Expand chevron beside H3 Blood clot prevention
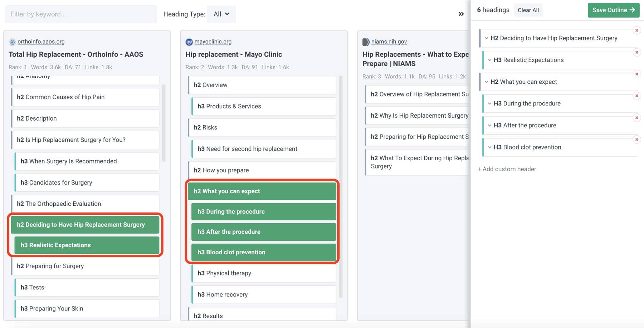Viewport: 644px width, 328px height. point(489,147)
